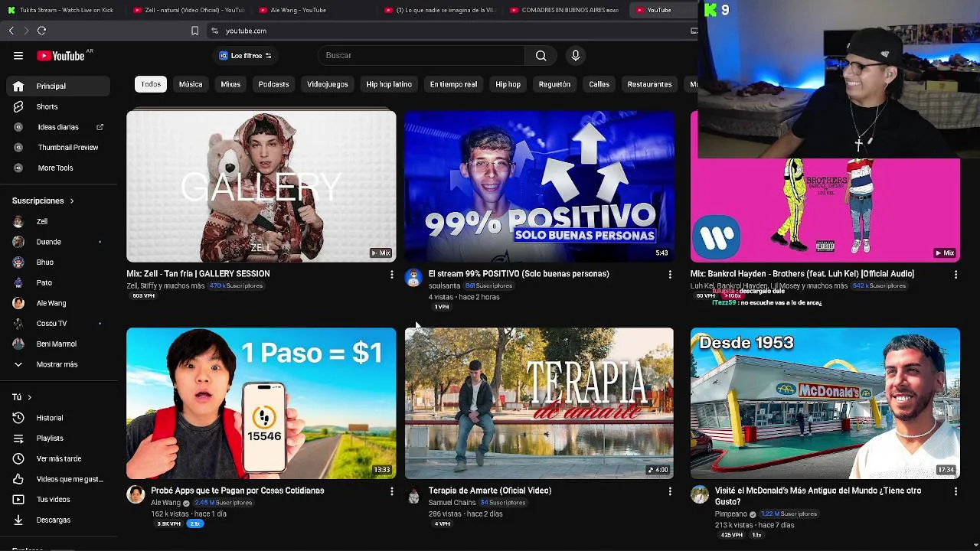
Task: Open Visité el McDonald's video title
Action: pos(818,496)
